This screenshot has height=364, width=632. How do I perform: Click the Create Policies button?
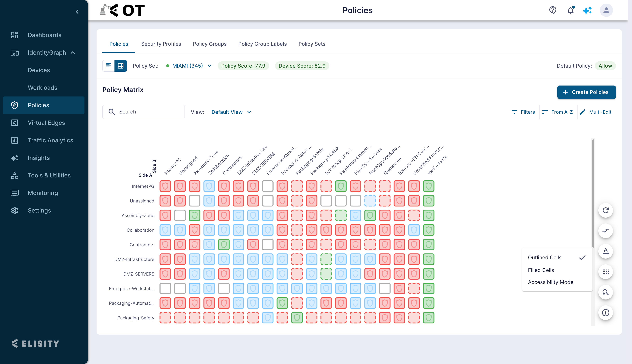[586, 92]
